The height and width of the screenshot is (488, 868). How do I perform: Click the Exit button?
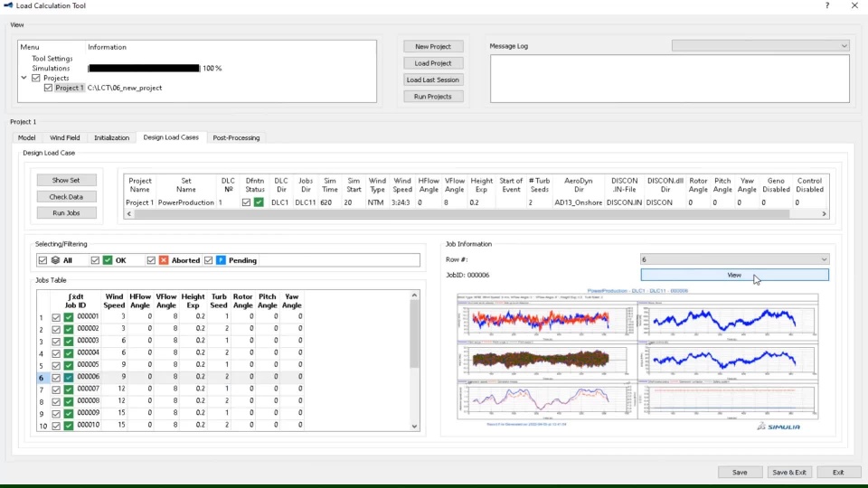839,472
